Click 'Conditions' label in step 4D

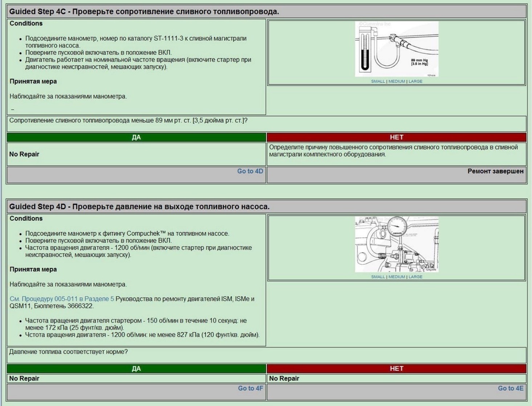(x=26, y=219)
